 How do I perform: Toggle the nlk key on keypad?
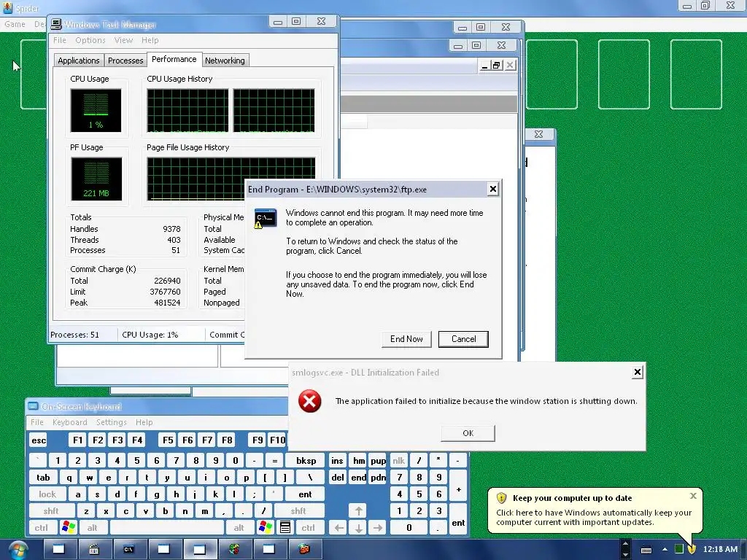(399, 461)
